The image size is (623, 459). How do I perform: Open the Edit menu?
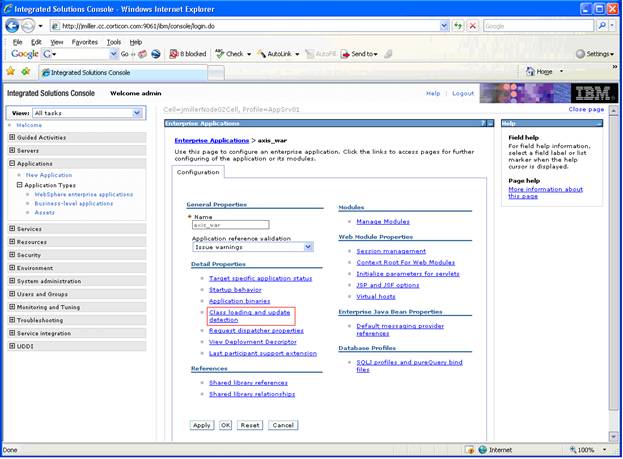[x=36, y=42]
